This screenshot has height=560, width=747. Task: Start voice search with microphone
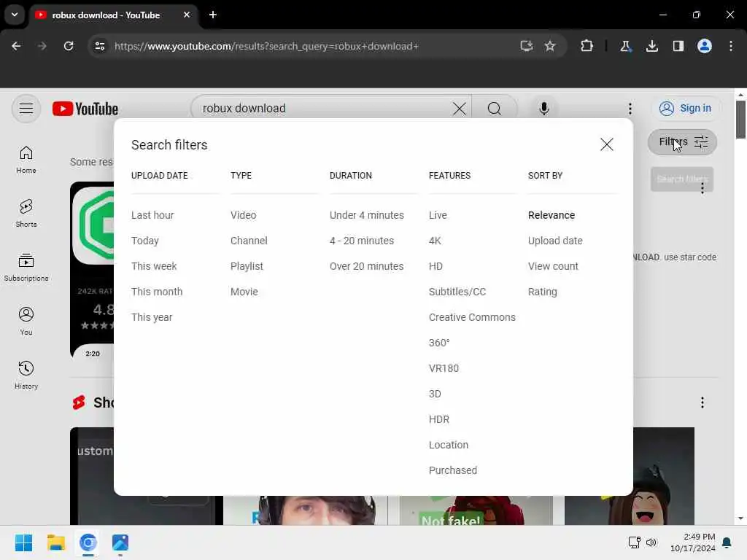click(544, 109)
